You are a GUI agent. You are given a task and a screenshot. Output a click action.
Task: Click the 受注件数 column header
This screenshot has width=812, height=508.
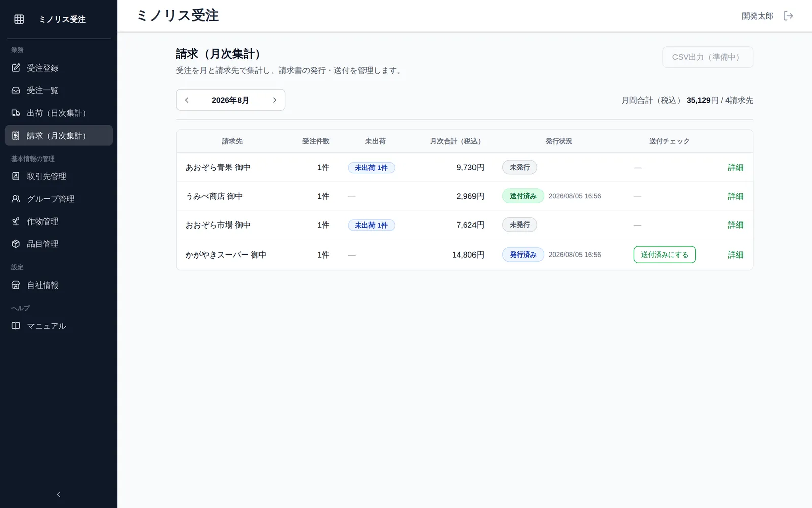coord(316,141)
